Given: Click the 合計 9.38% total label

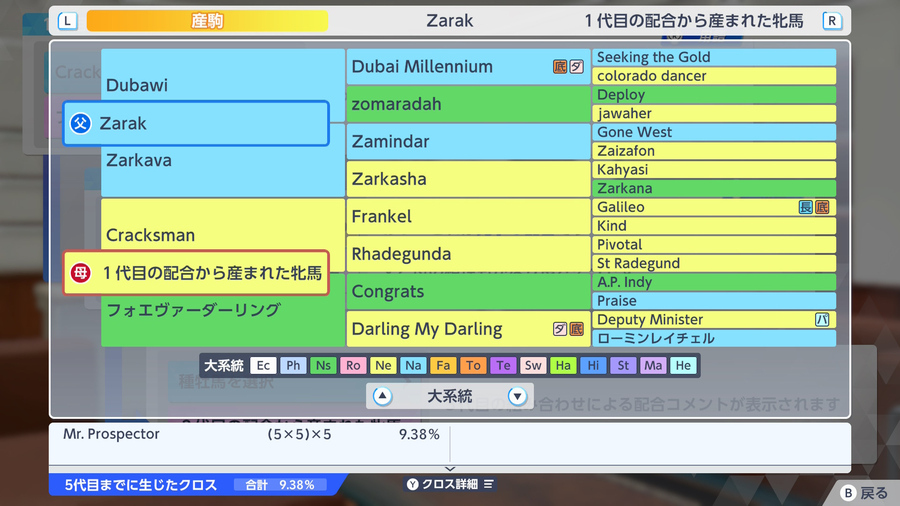Looking at the screenshot, I should (x=280, y=485).
